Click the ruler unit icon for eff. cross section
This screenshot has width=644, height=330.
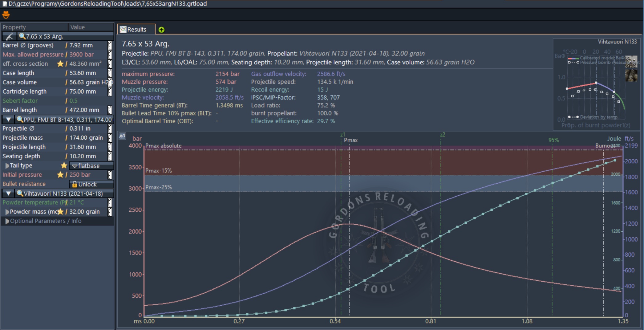(x=110, y=64)
